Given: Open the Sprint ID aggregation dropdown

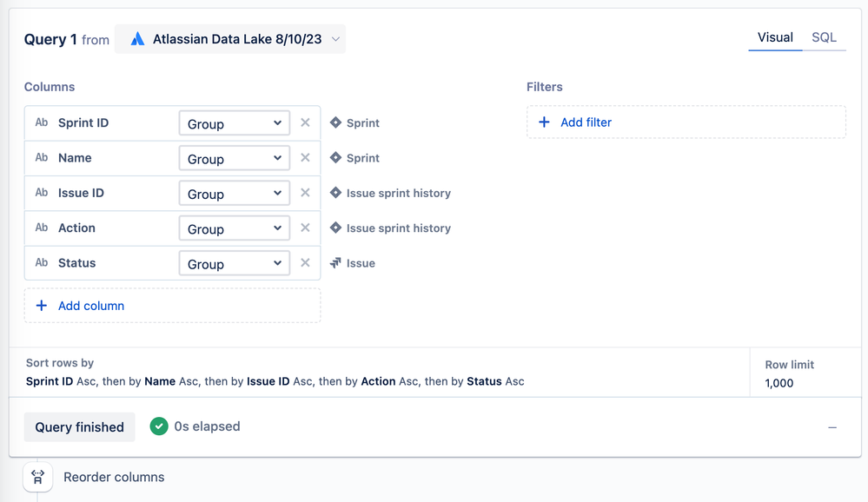Looking at the screenshot, I should [x=235, y=122].
